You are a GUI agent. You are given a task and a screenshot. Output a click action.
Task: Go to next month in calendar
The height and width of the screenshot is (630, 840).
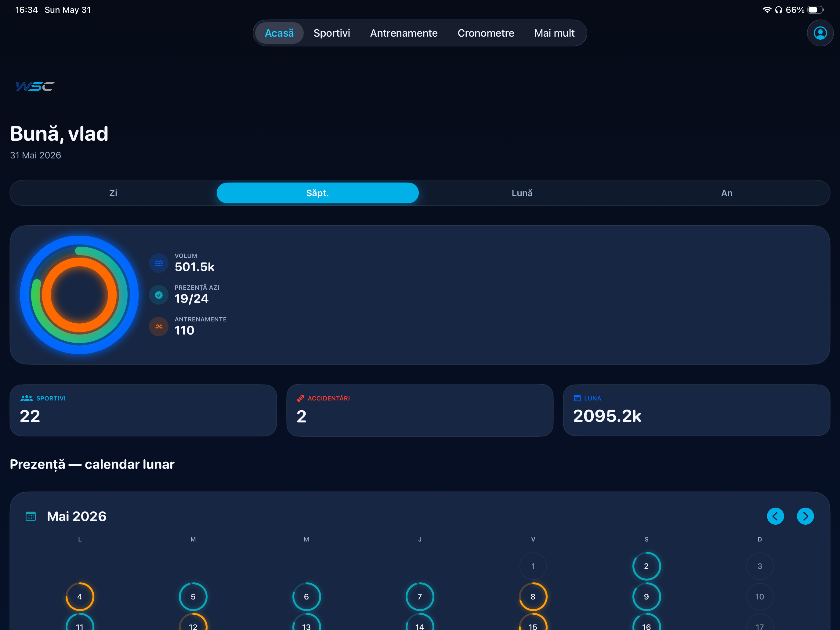[x=805, y=516]
